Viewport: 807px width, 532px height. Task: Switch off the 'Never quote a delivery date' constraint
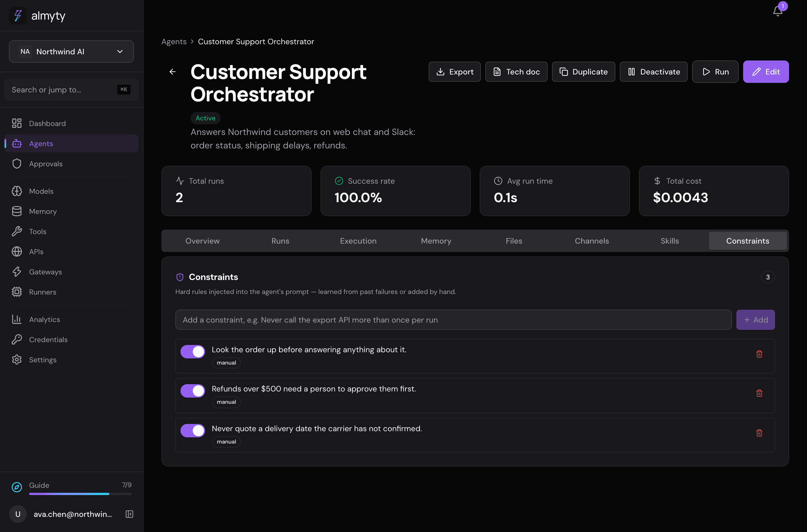(193, 431)
